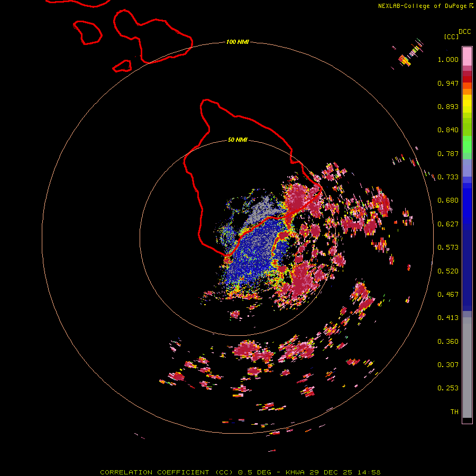Click the 0.787 legend value

pyautogui.click(x=448, y=153)
